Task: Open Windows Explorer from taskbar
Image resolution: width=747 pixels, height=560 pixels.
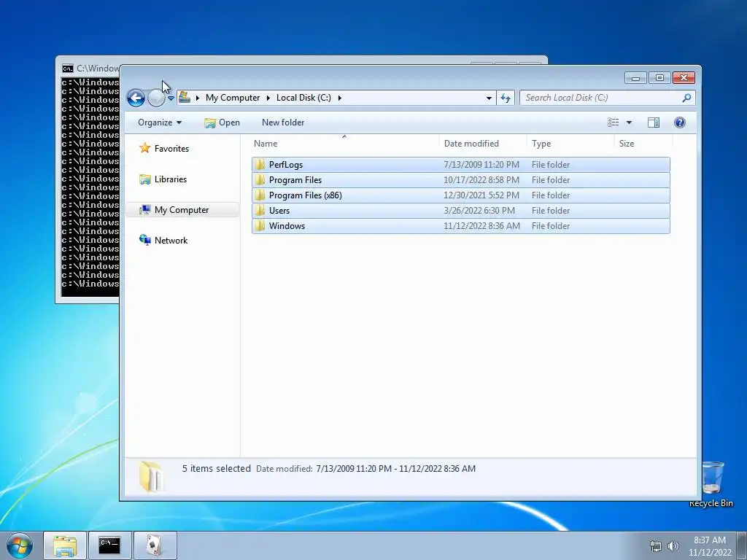Action: (65, 545)
